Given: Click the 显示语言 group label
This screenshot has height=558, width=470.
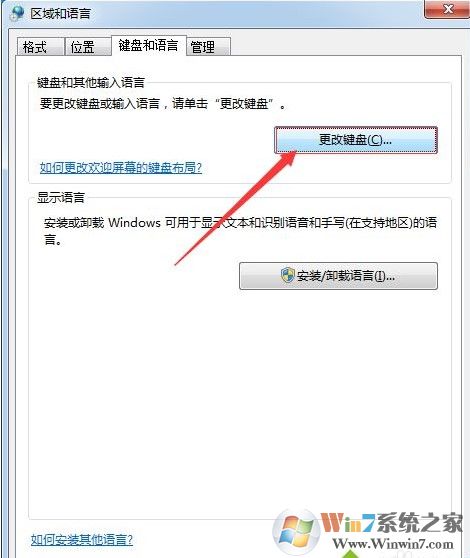Looking at the screenshot, I should 61,197.
